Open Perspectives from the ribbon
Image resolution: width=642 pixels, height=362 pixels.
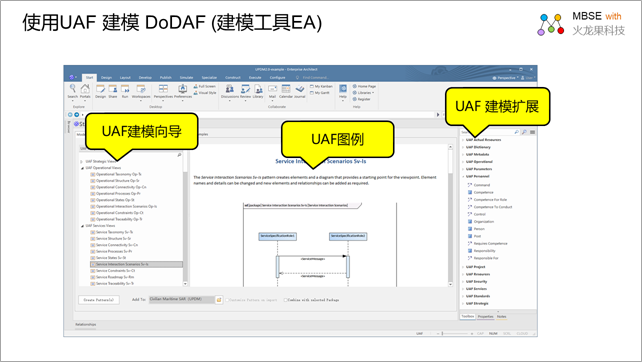click(163, 91)
